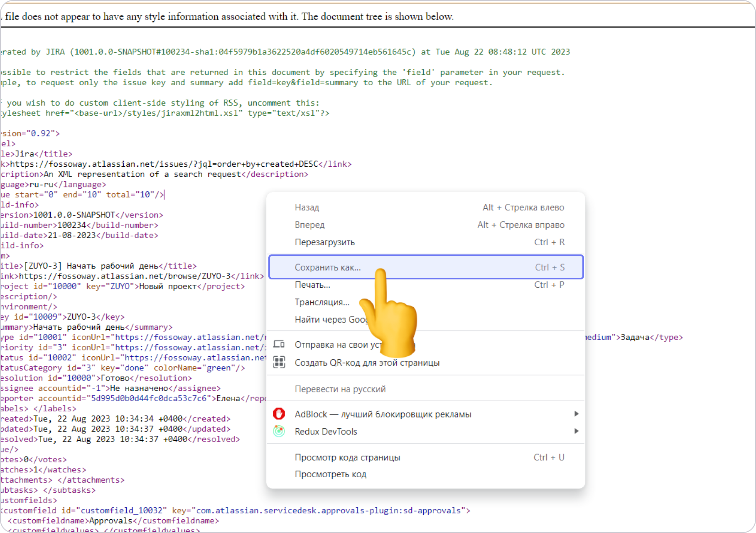Image resolution: width=756 pixels, height=533 pixels.
Task: Click the customfieldname Approvals XML line
Action: [x=113, y=521]
